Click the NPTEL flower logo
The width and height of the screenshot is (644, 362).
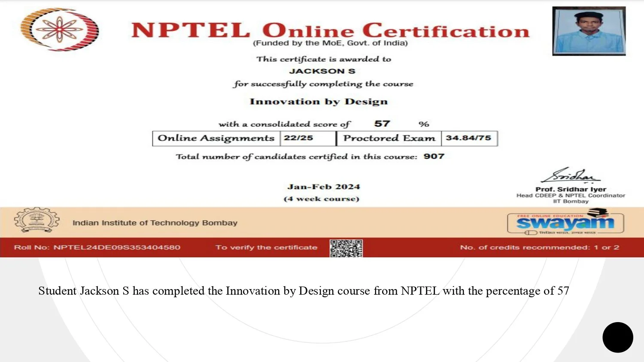point(60,29)
